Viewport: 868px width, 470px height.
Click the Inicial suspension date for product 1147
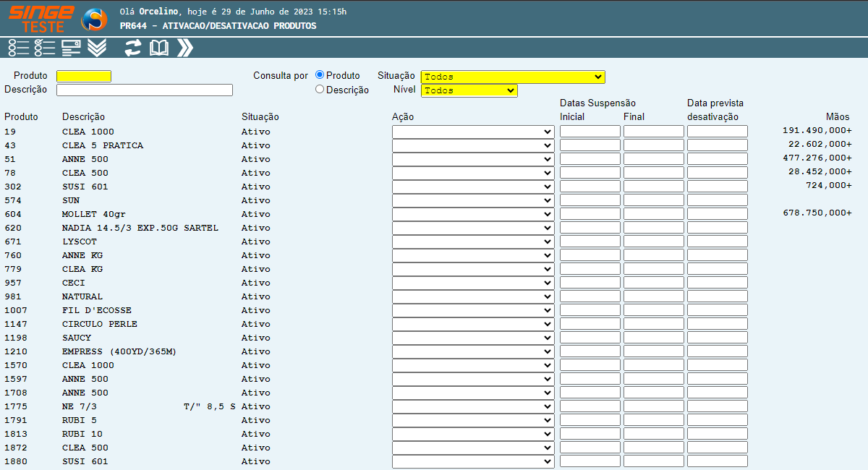590,324
